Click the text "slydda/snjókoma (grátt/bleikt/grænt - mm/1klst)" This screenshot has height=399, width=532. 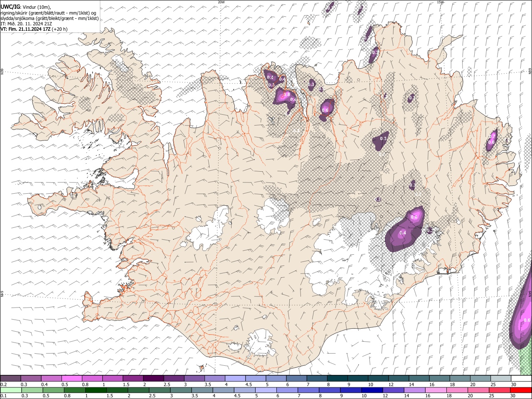[x=49, y=18]
